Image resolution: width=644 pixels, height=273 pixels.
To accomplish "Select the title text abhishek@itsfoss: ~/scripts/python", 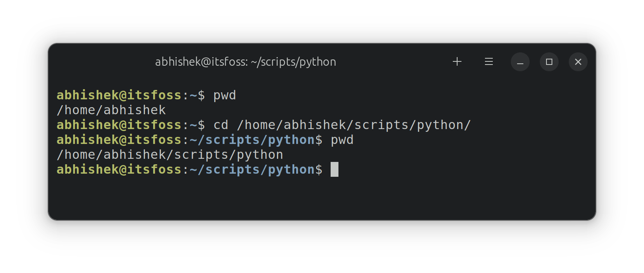I will pyautogui.click(x=245, y=61).
